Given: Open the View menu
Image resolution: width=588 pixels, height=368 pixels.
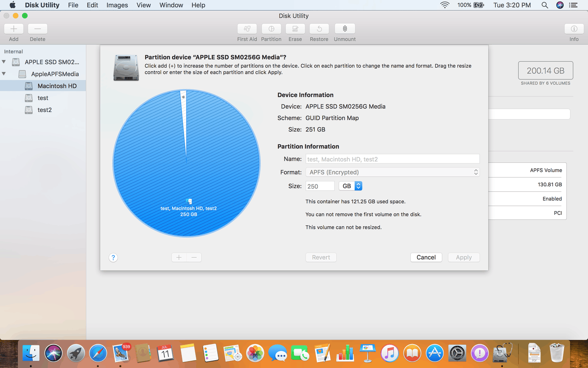Looking at the screenshot, I should coord(144,5).
